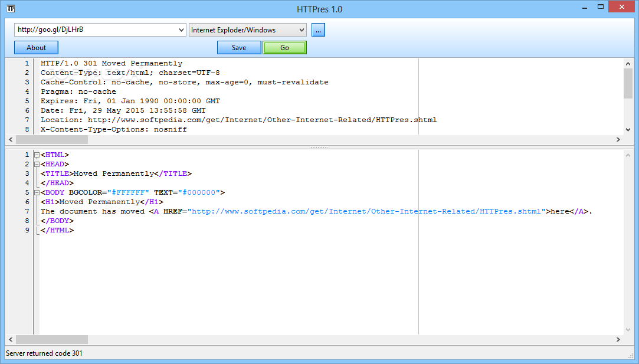
Task: Click the 'Location:' header URL line
Action: 238,120
